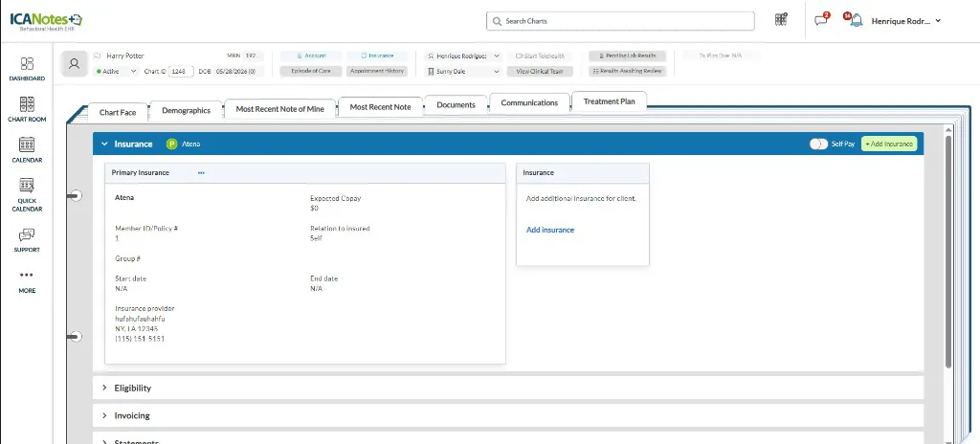
Task: Expand the Statements section
Action: coord(104,441)
